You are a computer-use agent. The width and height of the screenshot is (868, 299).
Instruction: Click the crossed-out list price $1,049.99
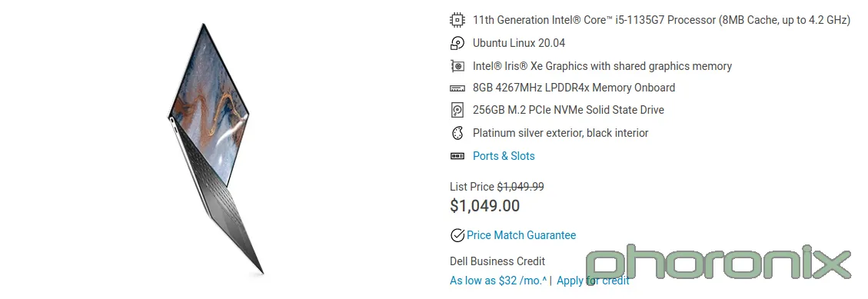tap(520, 187)
